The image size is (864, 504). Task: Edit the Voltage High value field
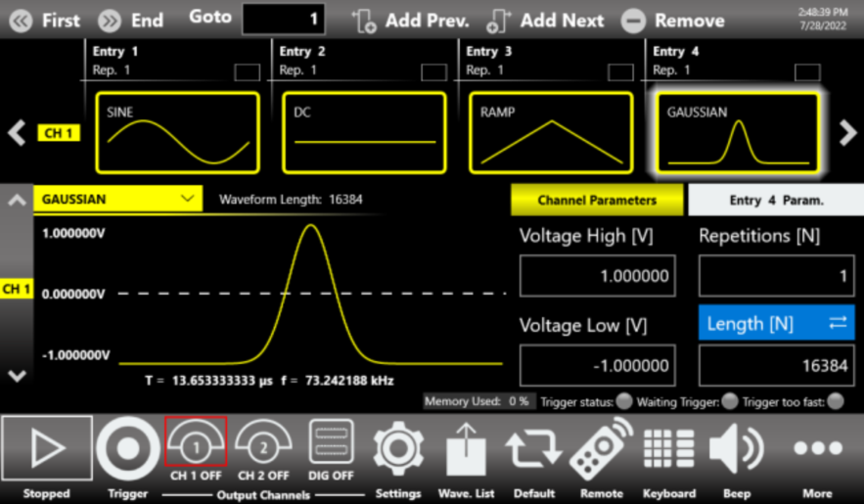pos(597,275)
